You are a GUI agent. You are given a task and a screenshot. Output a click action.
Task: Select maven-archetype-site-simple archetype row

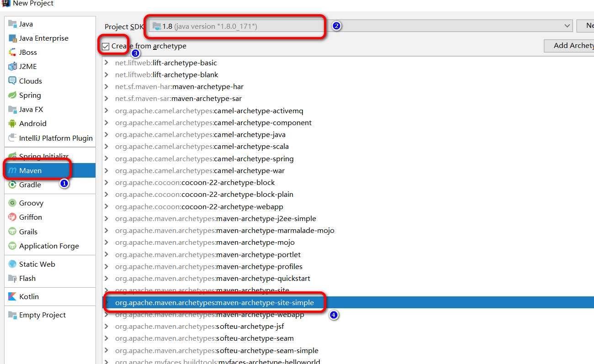(348, 302)
